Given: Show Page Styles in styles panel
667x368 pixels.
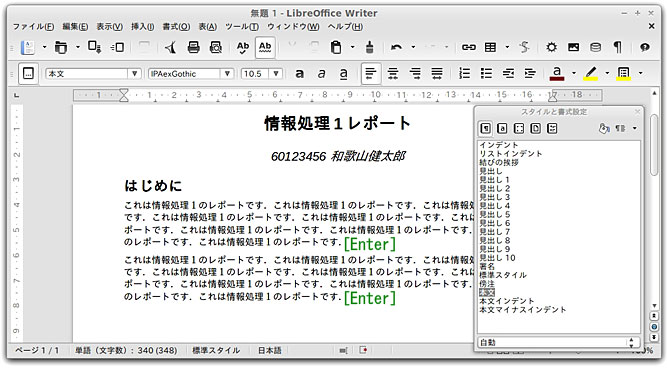Looking at the screenshot, I should (x=536, y=128).
